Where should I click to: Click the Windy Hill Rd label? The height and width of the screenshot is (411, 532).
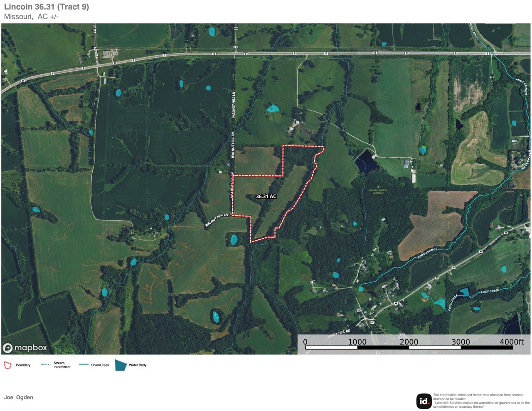click(x=339, y=334)
